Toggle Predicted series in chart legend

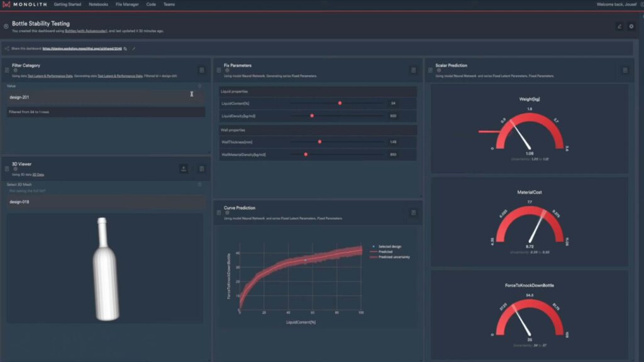click(x=387, y=252)
